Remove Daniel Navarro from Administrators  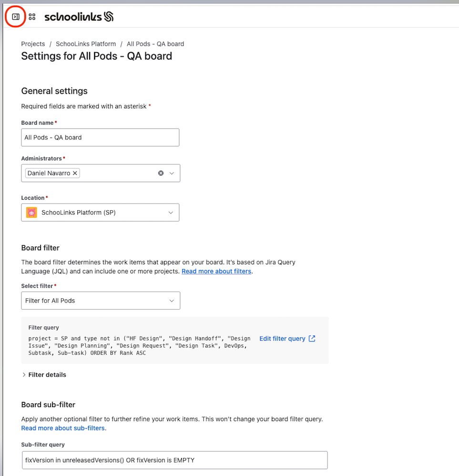pos(75,173)
